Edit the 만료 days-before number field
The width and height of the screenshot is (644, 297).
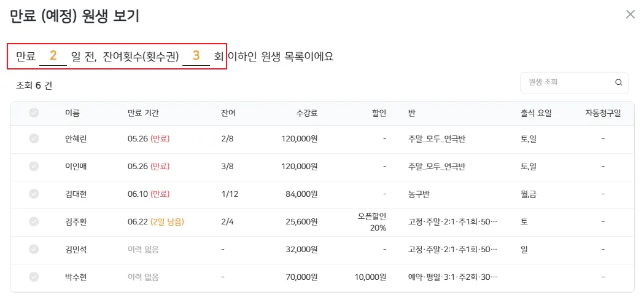[53, 56]
